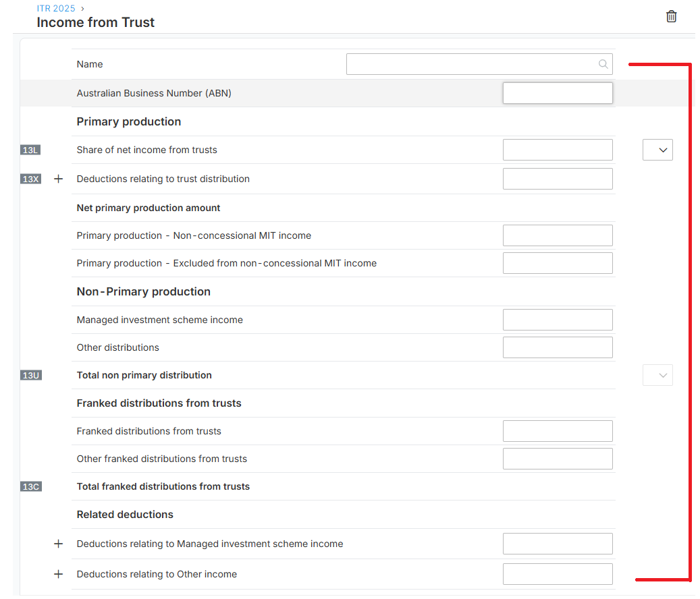Click Non-concessional MIT income field
The width and height of the screenshot is (700, 599).
coord(558,235)
